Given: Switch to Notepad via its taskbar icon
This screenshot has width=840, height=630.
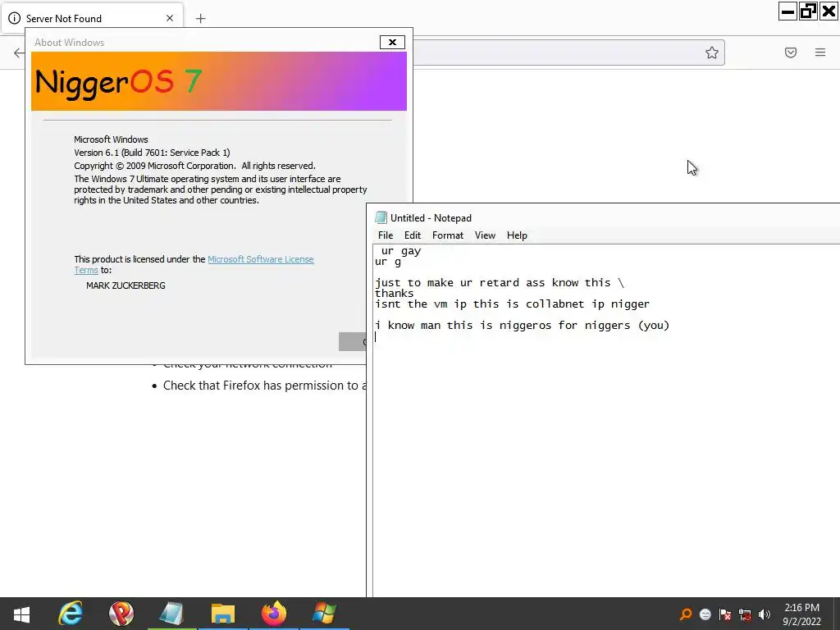Looking at the screenshot, I should pos(171,614).
